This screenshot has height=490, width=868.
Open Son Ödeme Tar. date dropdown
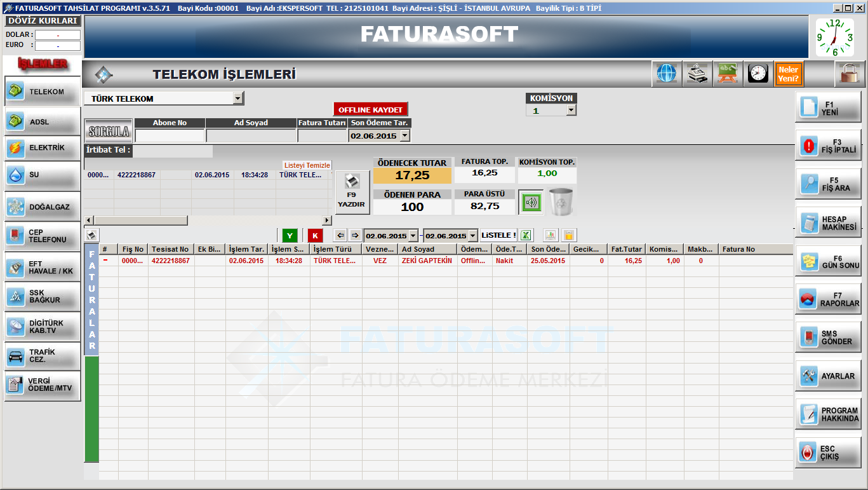pos(405,135)
